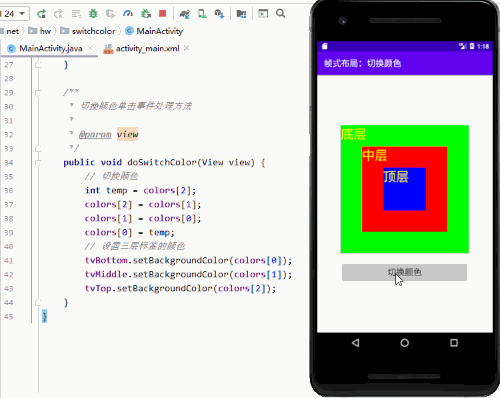Open the AVD Manager phone icon
The image size is (500, 398).
click(x=202, y=14)
